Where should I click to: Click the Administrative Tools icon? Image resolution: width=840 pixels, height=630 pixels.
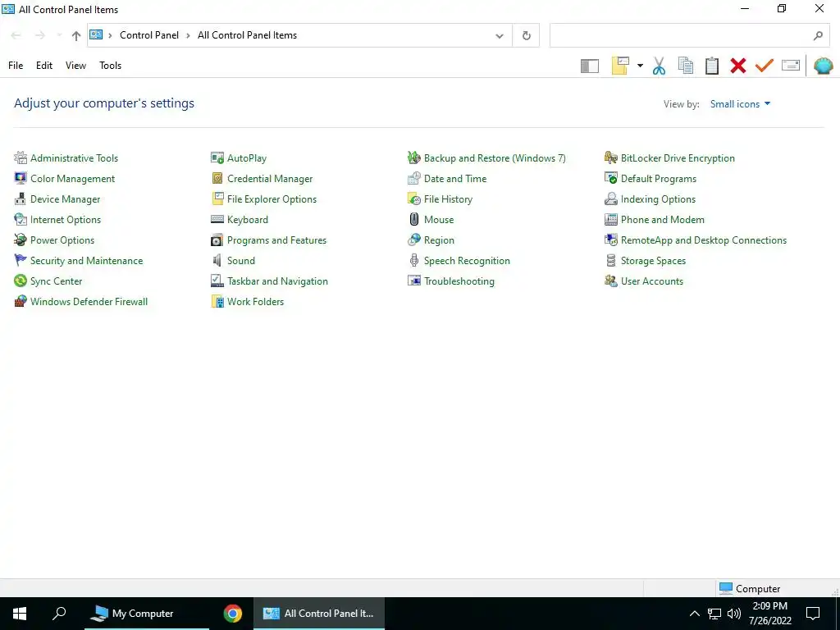[21, 157]
